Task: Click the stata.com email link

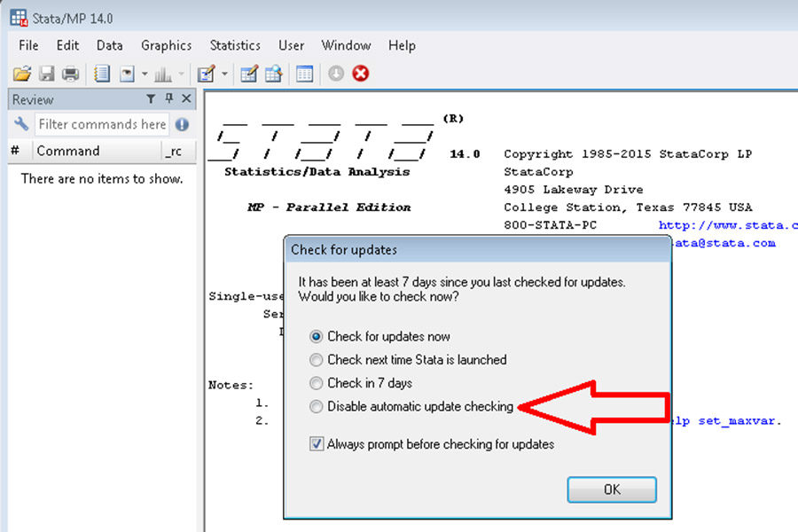Action: 724,243
